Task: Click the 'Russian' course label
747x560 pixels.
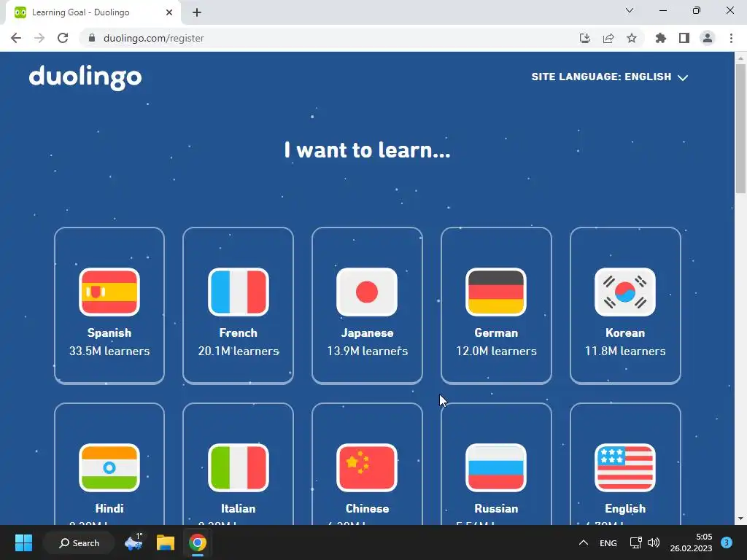Action: [x=496, y=508]
